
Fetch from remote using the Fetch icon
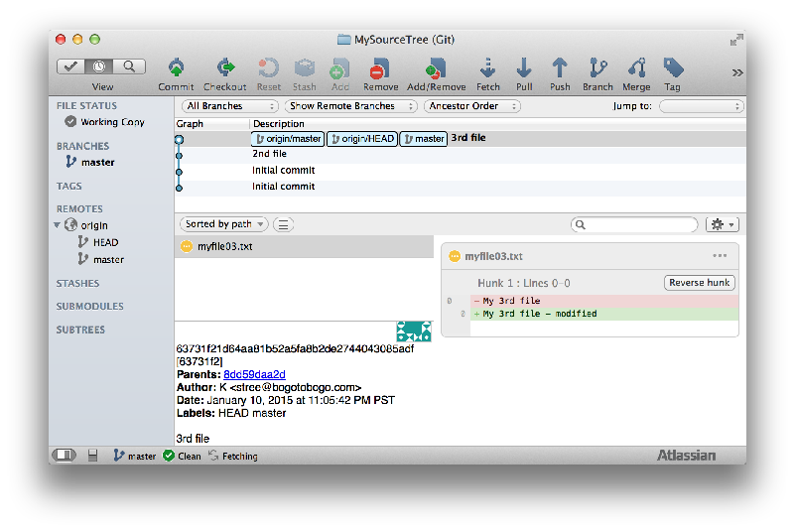(487, 68)
